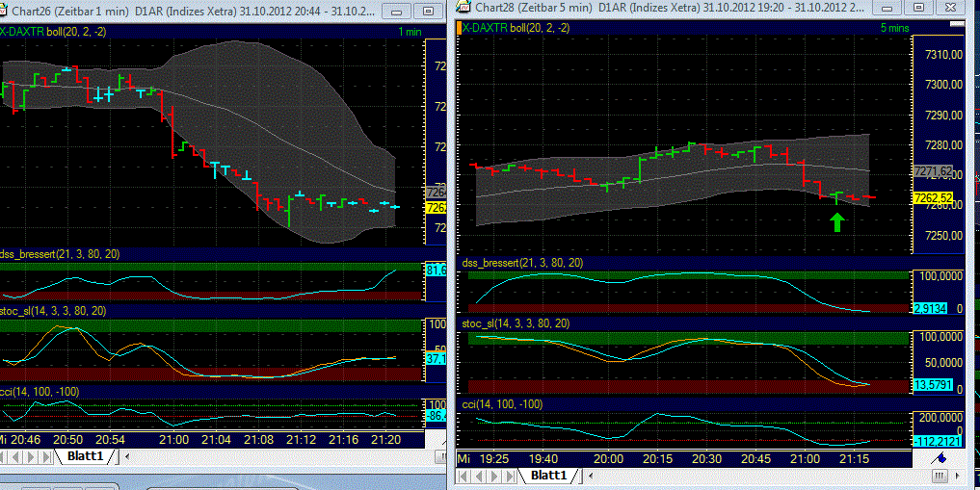Click the grey 7271,62 price tag
This screenshot has width=980, height=490.
933,171
